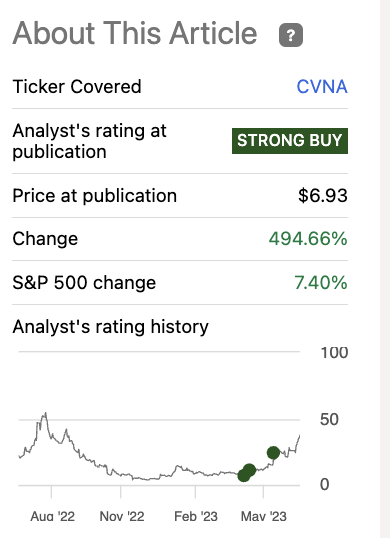This screenshot has width=390, height=538.
Task: Open the CVNA ticker link
Action: (x=322, y=86)
